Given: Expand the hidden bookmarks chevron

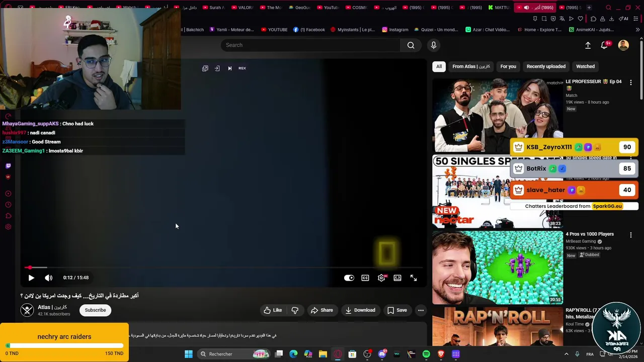Looking at the screenshot, I should pos(637,30).
